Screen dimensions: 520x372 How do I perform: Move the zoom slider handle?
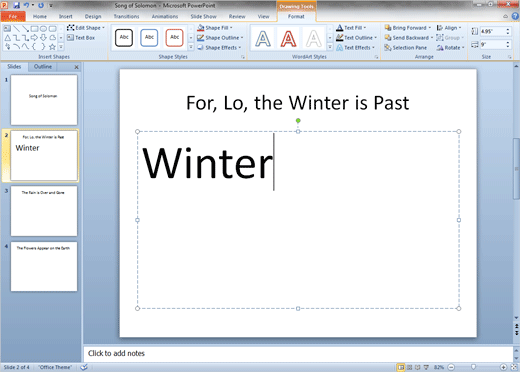[x=473, y=367]
